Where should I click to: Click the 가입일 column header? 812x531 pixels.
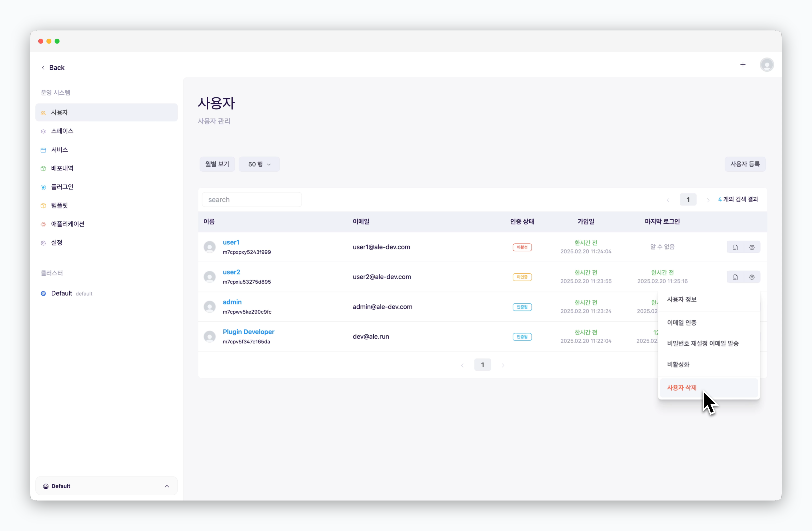click(586, 222)
